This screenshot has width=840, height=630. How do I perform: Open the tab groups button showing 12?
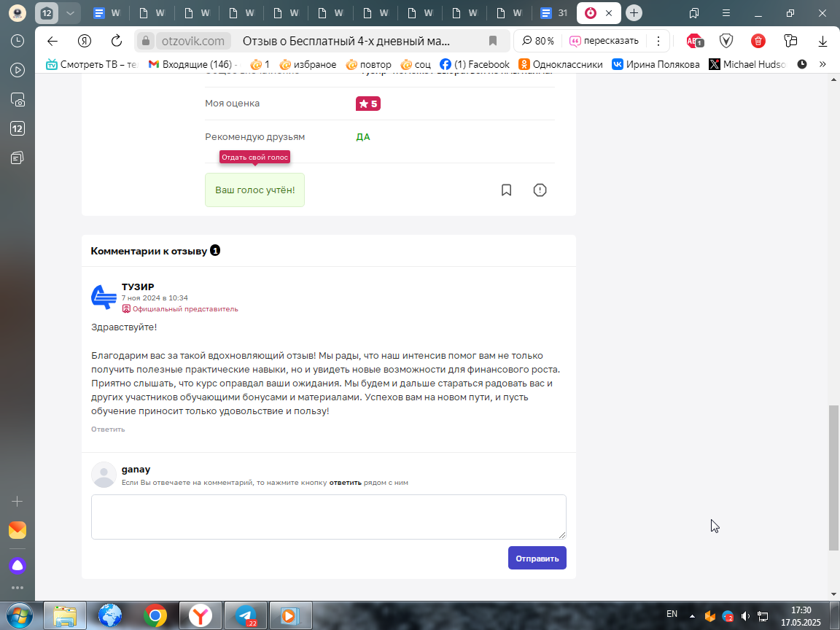tap(47, 13)
